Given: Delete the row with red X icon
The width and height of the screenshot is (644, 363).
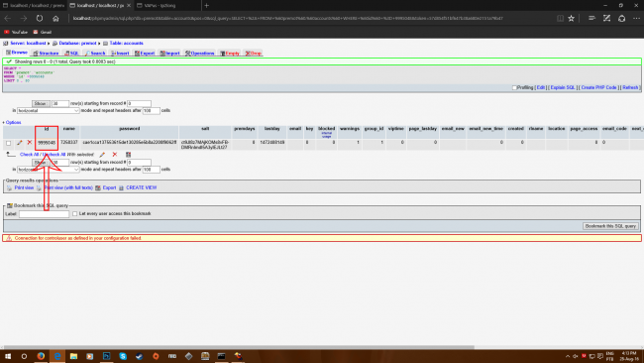Looking at the screenshot, I should click(30, 142).
